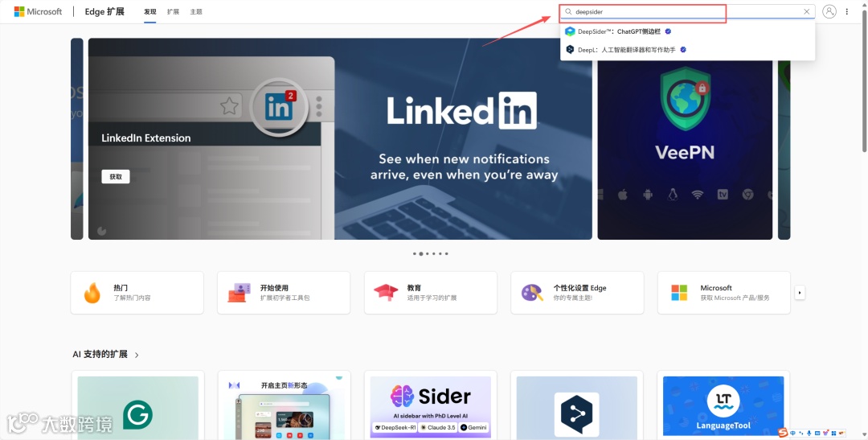Open the 教育 category card
868x440 pixels.
click(x=431, y=293)
